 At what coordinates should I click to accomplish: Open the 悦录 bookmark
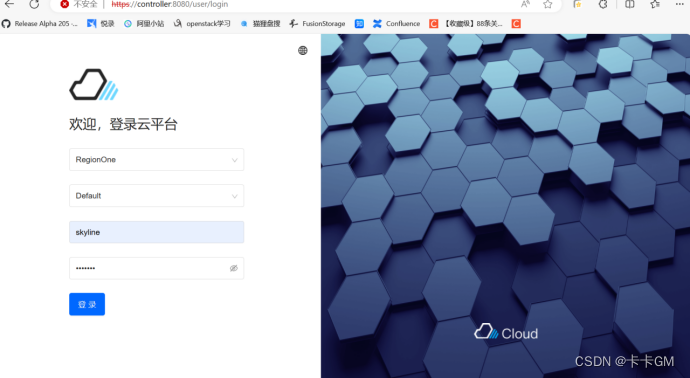point(101,24)
